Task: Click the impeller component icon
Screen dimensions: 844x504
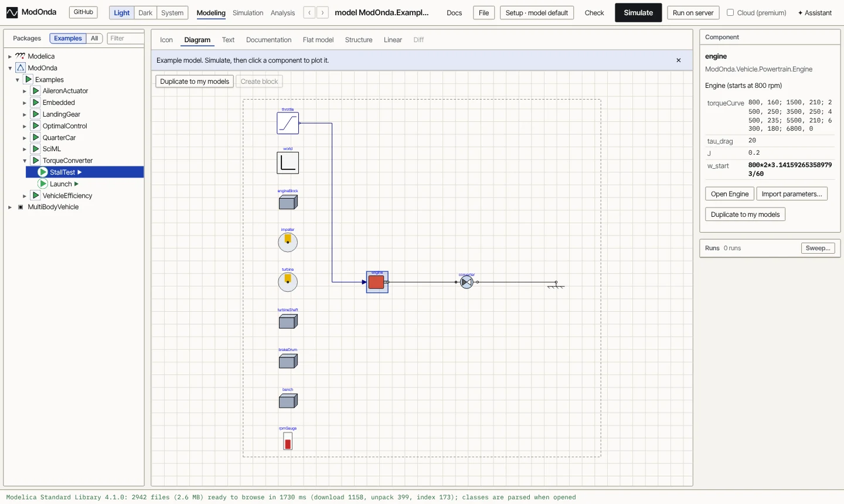Action: point(288,242)
